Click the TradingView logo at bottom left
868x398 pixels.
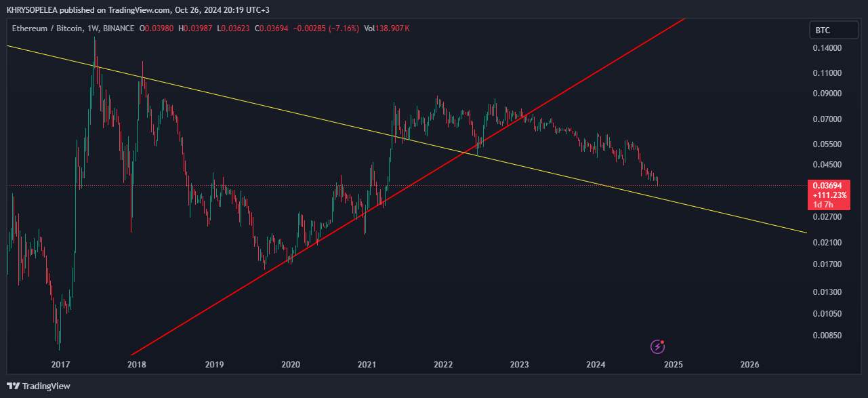39,386
